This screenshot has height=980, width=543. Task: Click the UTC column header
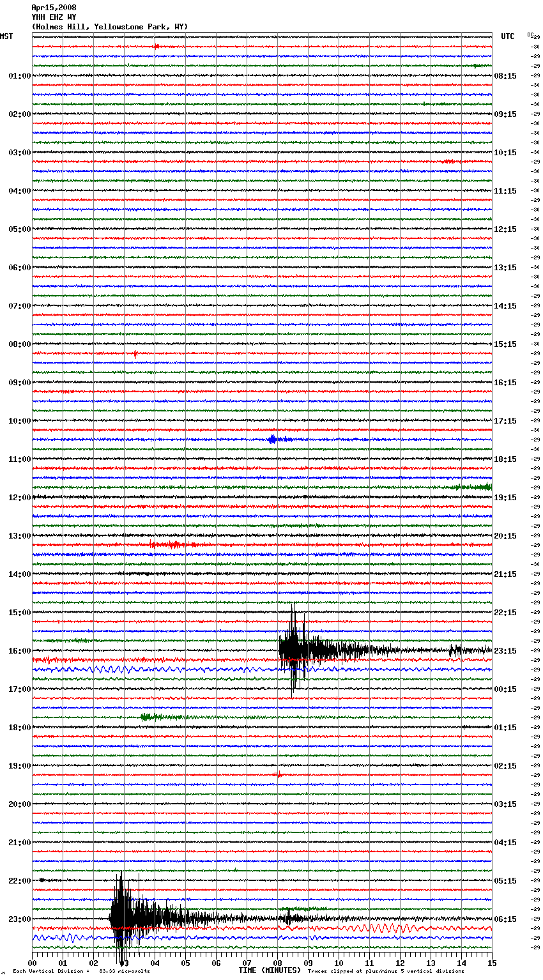coord(507,37)
